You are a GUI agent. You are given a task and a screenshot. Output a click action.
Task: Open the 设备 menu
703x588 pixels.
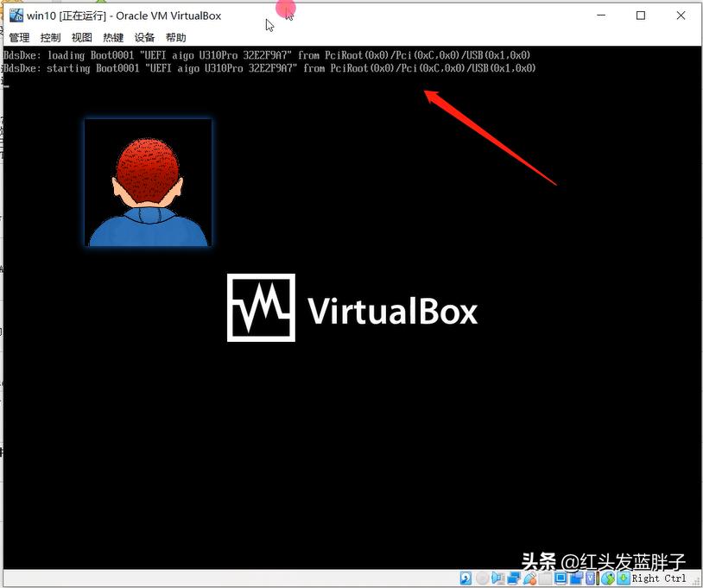pyautogui.click(x=143, y=37)
